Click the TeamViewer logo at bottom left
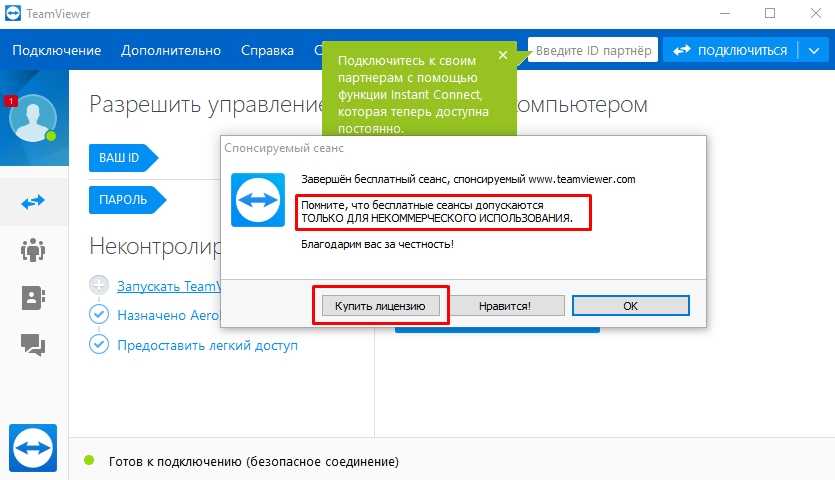This screenshot has height=480, width=835. click(33, 446)
